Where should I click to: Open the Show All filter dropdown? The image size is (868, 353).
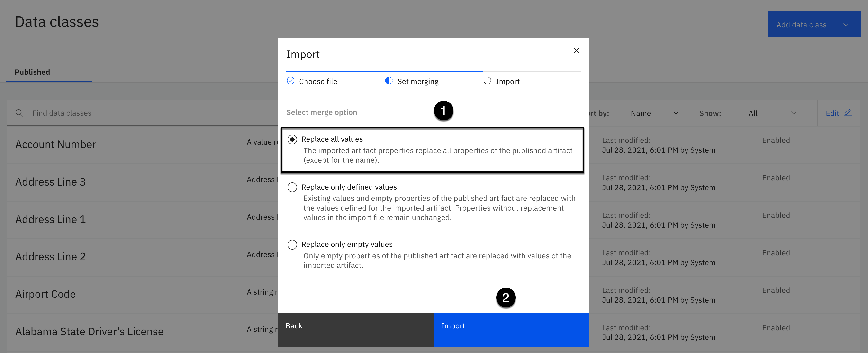(x=771, y=113)
